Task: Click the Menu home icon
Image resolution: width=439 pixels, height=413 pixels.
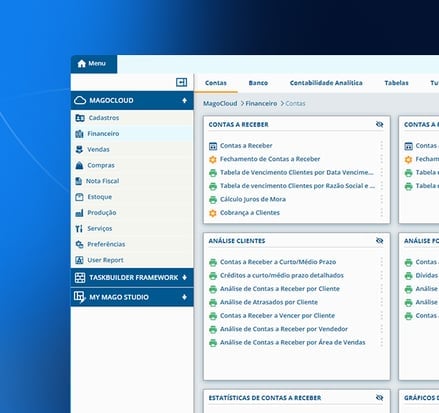Action: point(82,63)
